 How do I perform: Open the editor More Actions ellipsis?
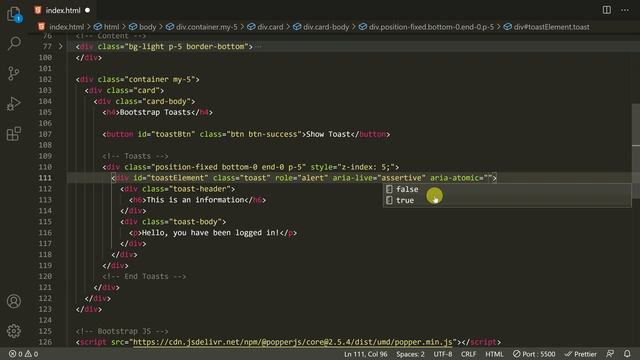(x=625, y=10)
